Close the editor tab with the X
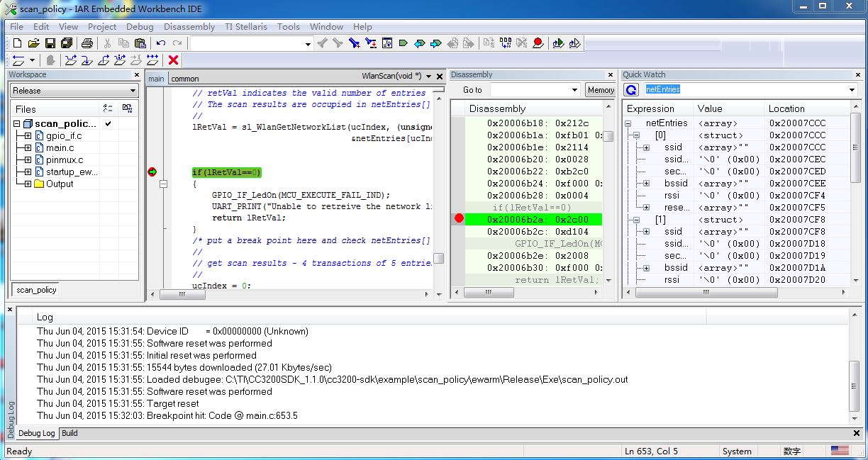Viewport: 868px width, 460px height. (x=440, y=77)
